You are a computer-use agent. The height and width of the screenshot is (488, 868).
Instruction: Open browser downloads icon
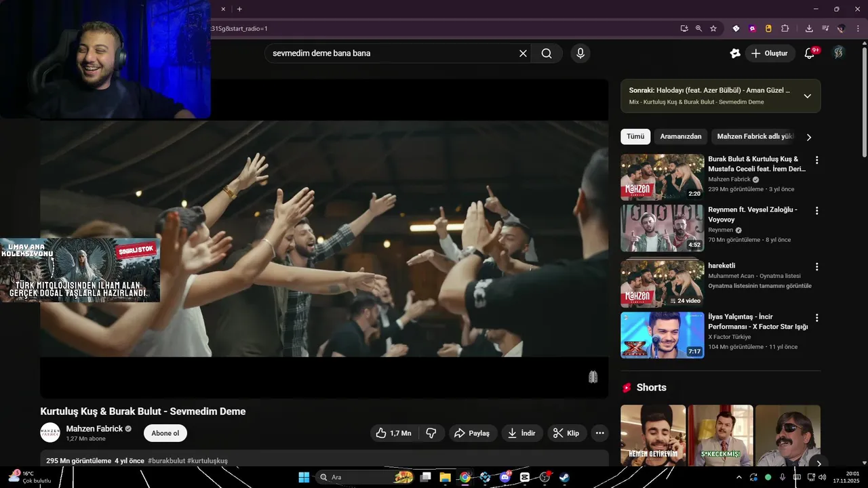tap(809, 28)
